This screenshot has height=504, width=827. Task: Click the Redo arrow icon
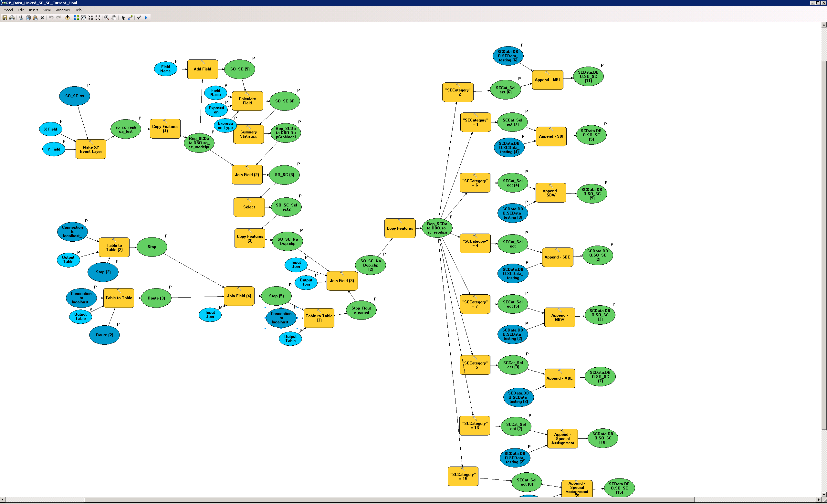(x=59, y=18)
